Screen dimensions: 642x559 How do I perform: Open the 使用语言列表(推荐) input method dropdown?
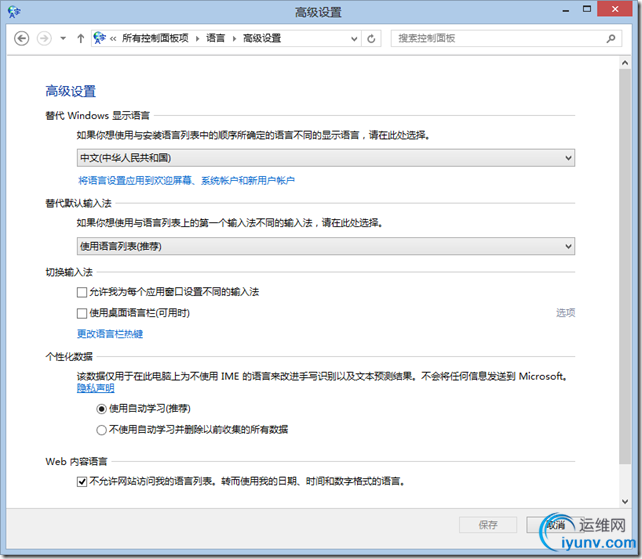click(326, 246)
